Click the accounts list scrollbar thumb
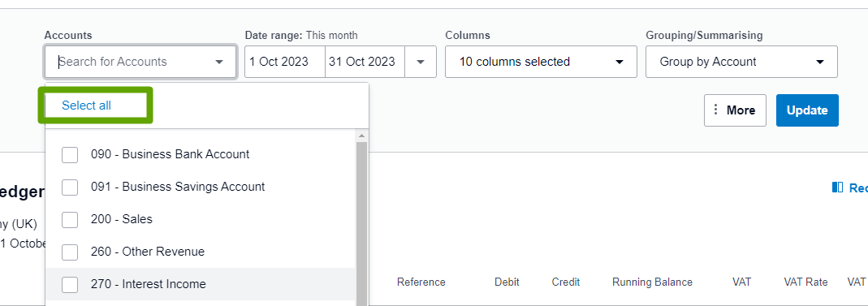This screenshot has height=306, width=868. tap(361, 222)
